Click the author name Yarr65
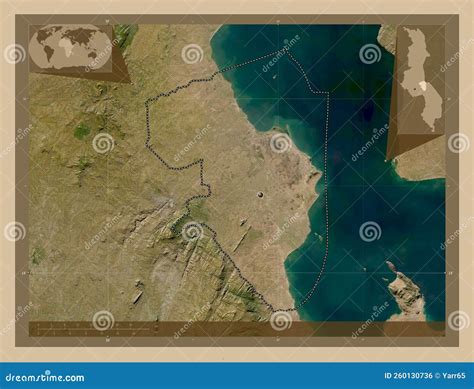This screenshot has width=474, height=389. (x=453, y=376)
